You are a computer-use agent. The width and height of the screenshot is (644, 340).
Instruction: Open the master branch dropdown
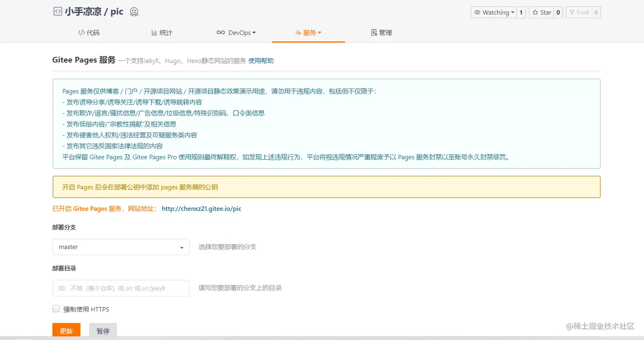tap(121, 247)
